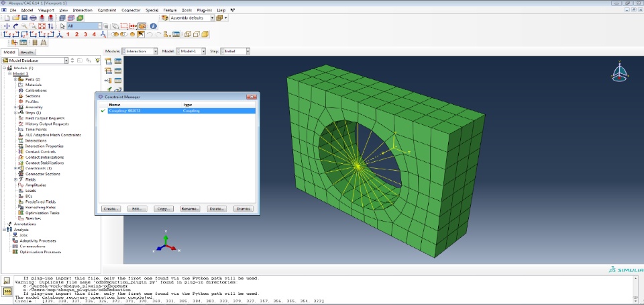Select hidden line render style icon
This screenshot has height=305, width=644.
click(x=197, y=34)
